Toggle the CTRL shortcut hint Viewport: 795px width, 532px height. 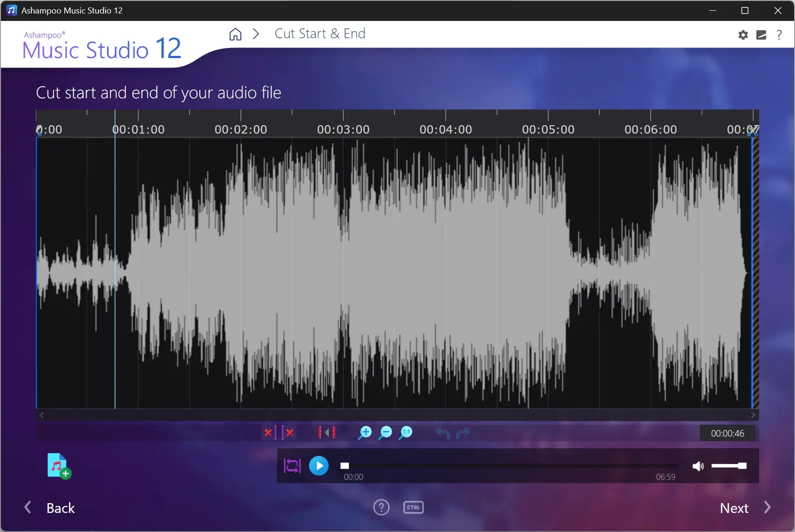pos(413,507)
